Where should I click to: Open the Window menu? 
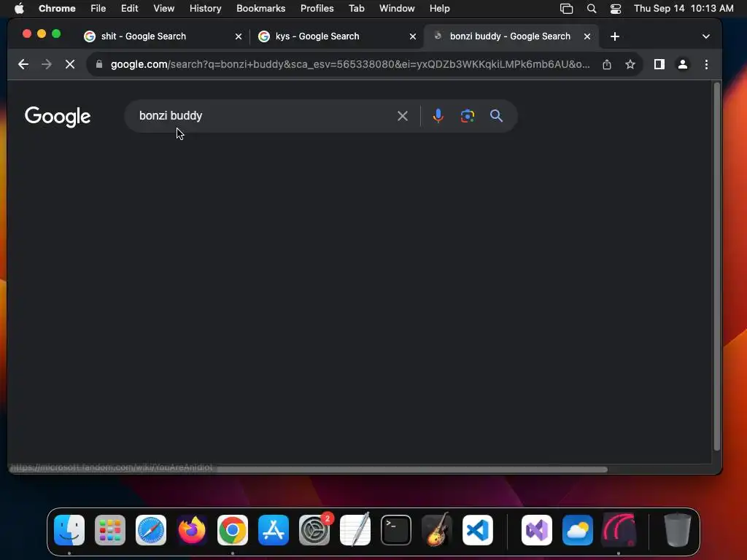tap(397, 9)
